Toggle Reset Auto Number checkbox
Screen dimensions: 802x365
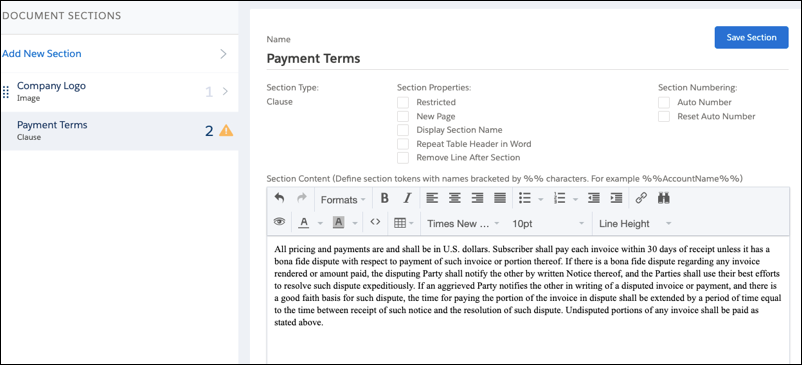coord(664,116)
